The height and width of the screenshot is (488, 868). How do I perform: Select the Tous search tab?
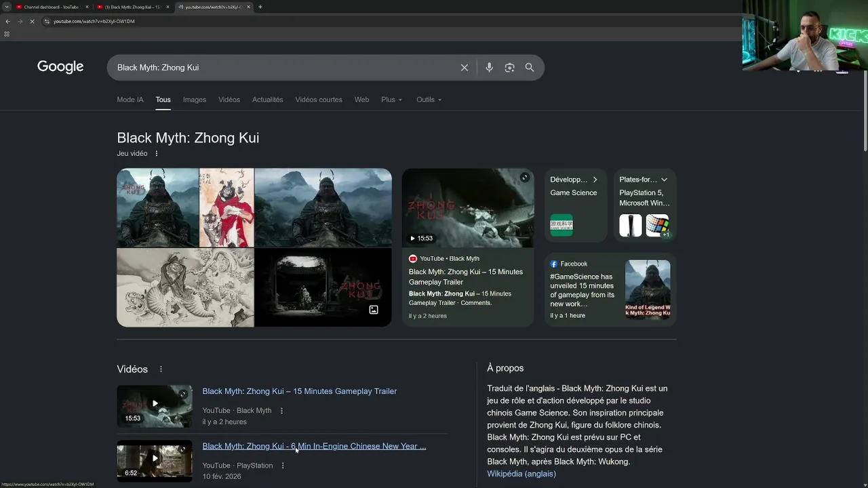pyautogui.click(x=163, y=100)
